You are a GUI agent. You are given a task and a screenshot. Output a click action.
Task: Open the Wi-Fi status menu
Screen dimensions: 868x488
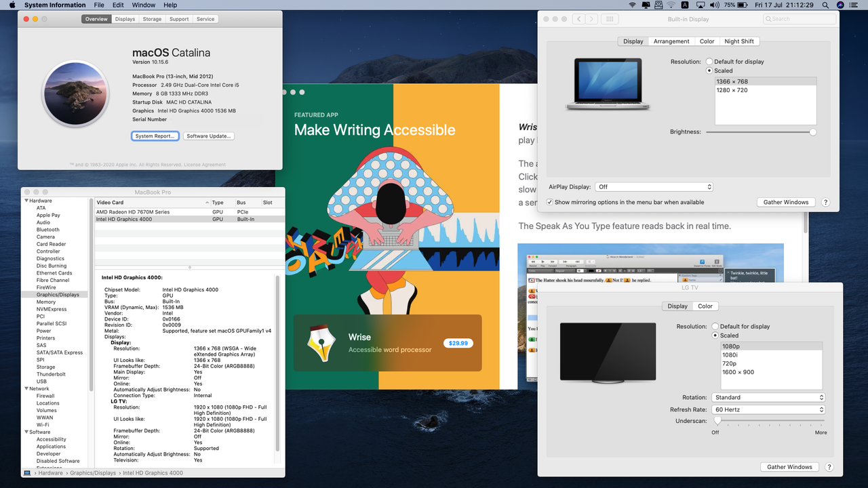[x=633, y=5]
